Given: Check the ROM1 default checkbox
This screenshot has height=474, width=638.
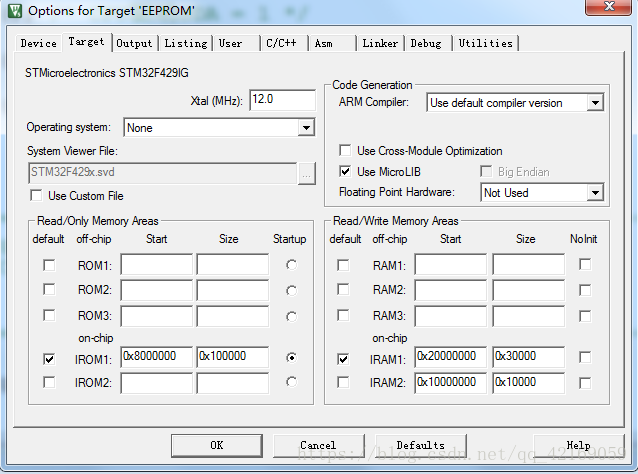Looking at the screenshot, I should [x=49, y=265].
